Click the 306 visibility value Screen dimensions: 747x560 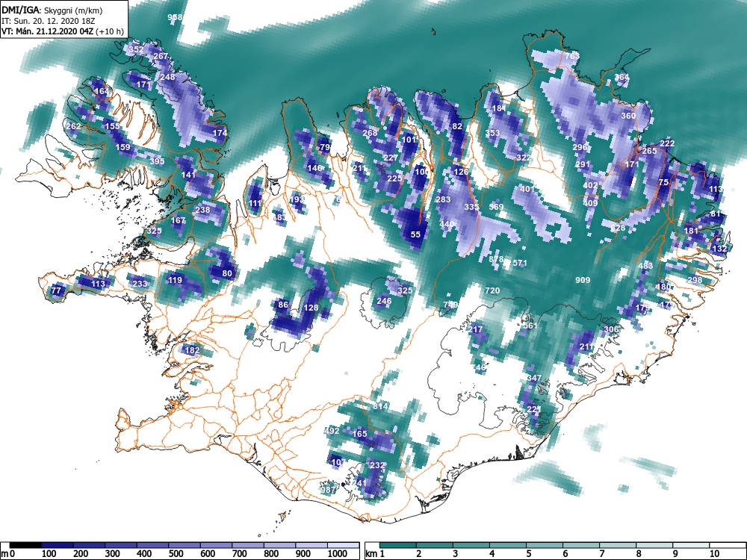coord(611,329)
